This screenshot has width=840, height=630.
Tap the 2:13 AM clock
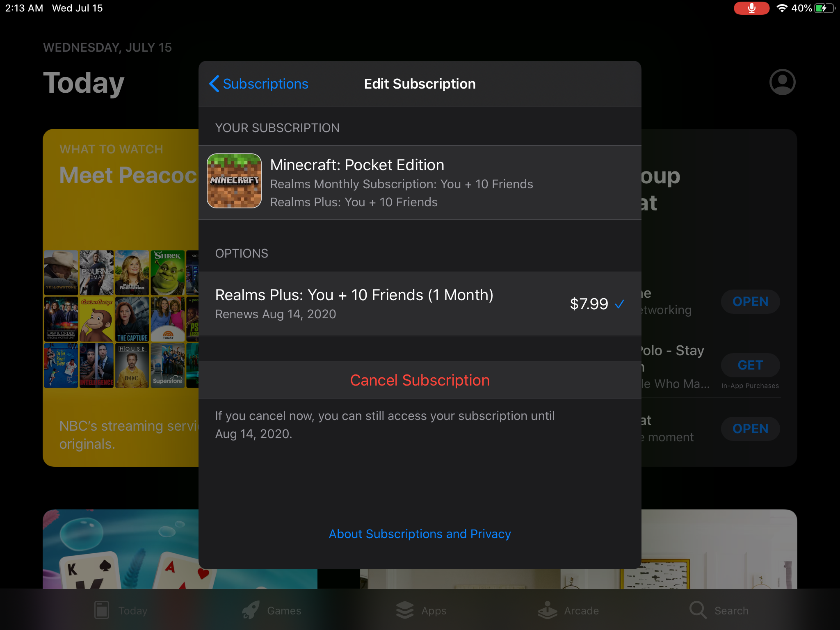click(24, 8)
